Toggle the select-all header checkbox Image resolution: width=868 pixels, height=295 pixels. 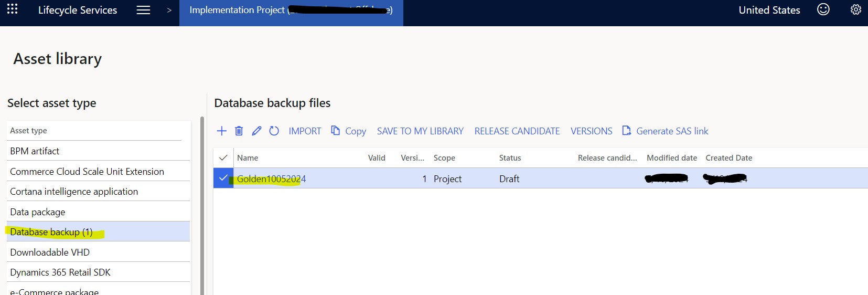click(223, 157)
